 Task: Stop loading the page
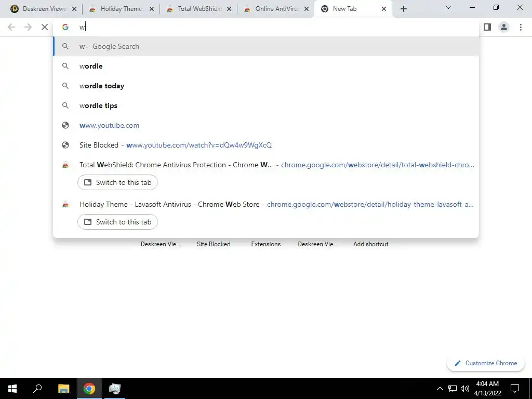tap(45, 27)
